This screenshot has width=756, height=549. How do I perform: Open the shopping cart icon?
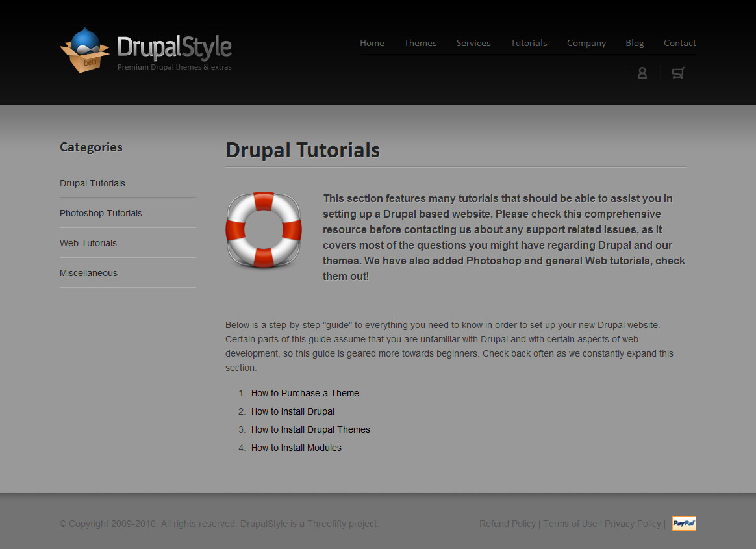pos(678,73)
